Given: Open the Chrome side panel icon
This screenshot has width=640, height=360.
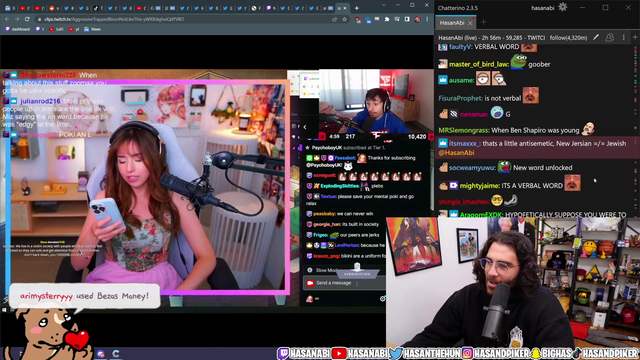Looking at the screenshot, I should tap(407, 19).
